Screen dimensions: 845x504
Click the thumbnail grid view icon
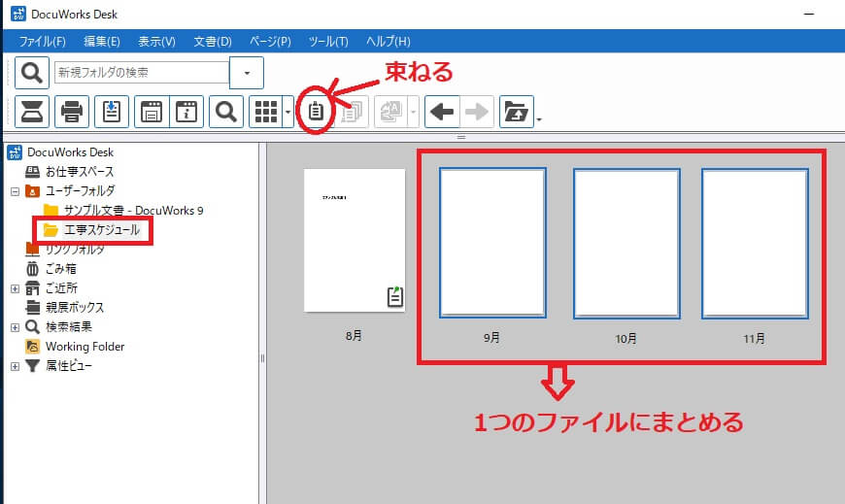tap(265, 112)
